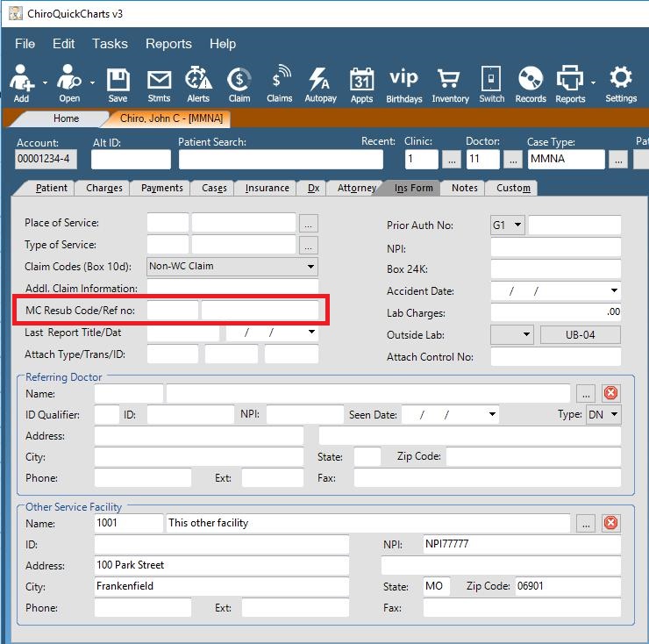649x644 pixels.
Task: Clear Referring Doctor with red X icon
Action: pyautogui.click(x=611, y=393)
